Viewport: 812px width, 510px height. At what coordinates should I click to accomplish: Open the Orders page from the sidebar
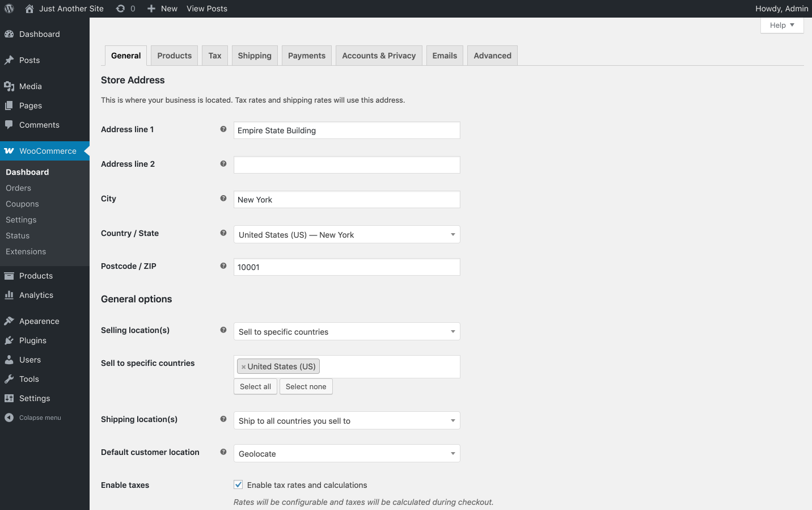(x=18, y=188)
